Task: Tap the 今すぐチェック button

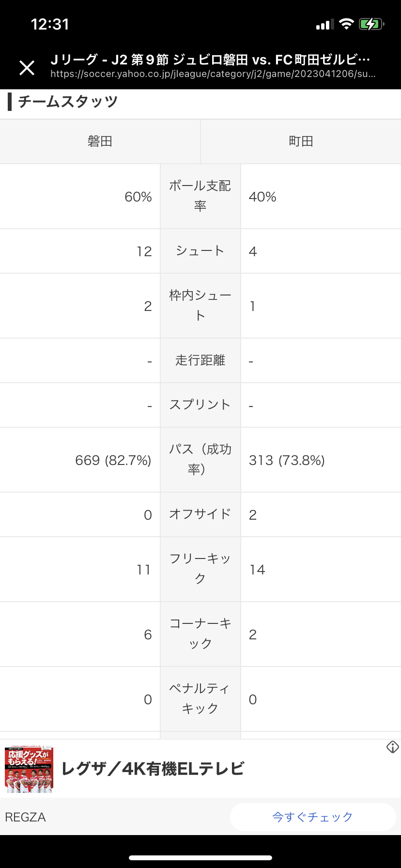Action: (313, 817)
